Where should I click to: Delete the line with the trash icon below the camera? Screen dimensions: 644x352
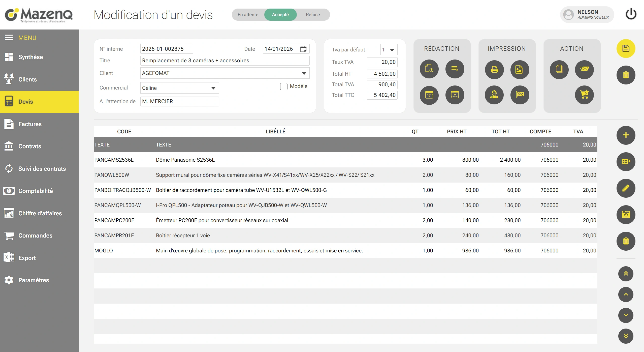(626, 241)
